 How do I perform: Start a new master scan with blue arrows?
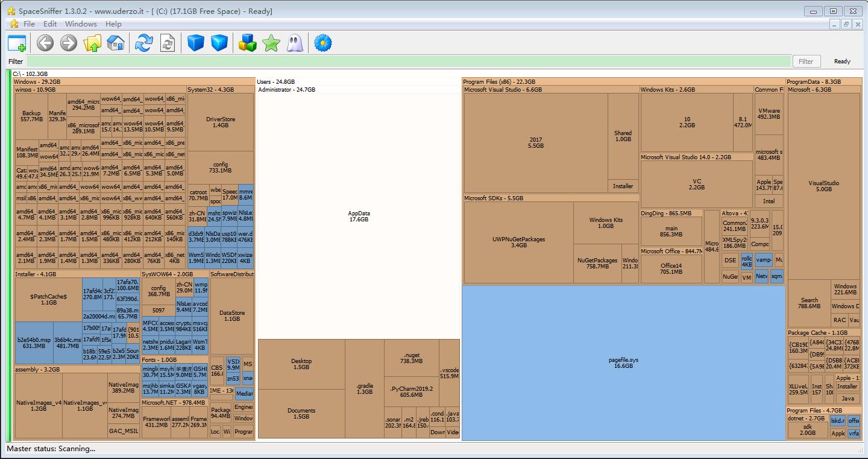pos(143,43)
